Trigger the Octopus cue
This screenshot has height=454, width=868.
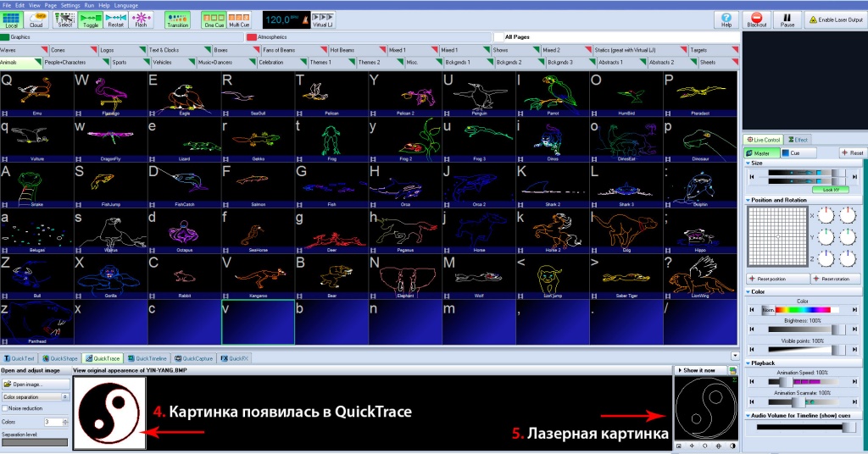pyautogui.click(x=184, y=230)
